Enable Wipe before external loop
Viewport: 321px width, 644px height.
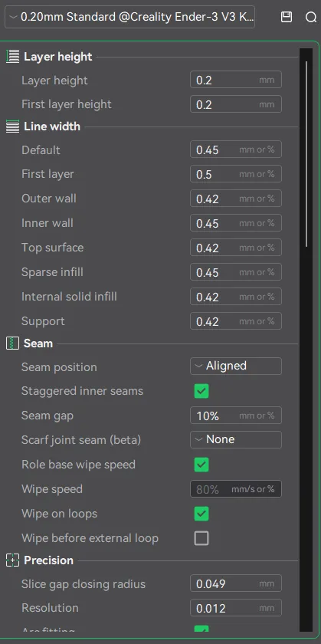tap(201, 538)
